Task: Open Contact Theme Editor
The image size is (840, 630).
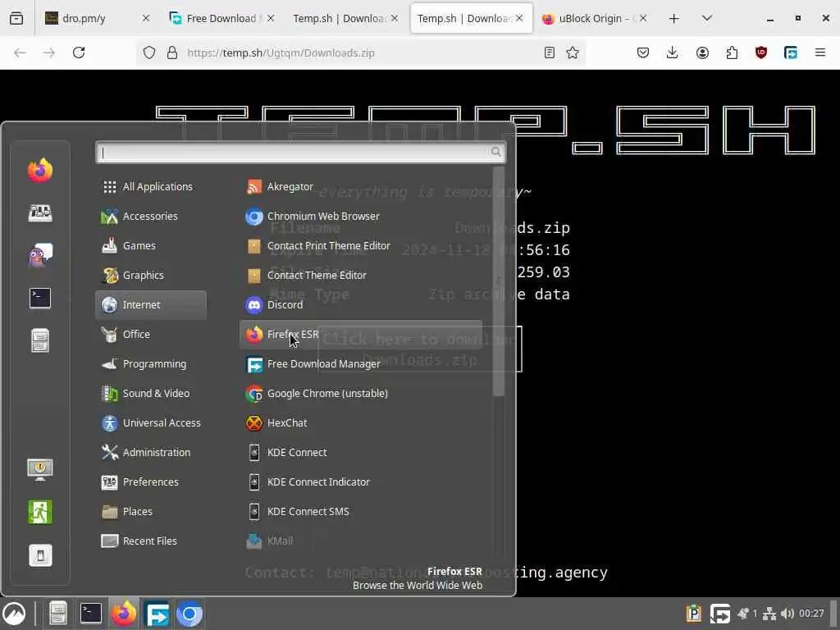Action: (361, 276)
